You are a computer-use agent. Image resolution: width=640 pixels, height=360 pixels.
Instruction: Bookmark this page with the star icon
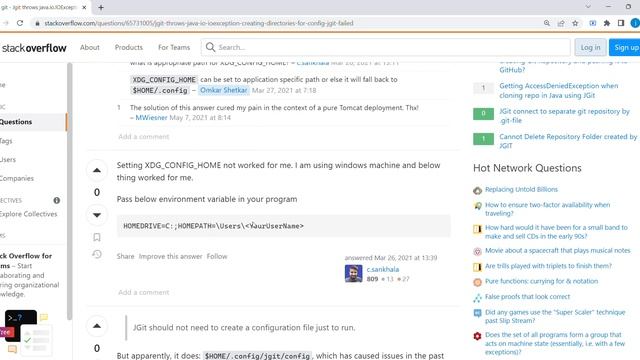click(x=575, y=23)
